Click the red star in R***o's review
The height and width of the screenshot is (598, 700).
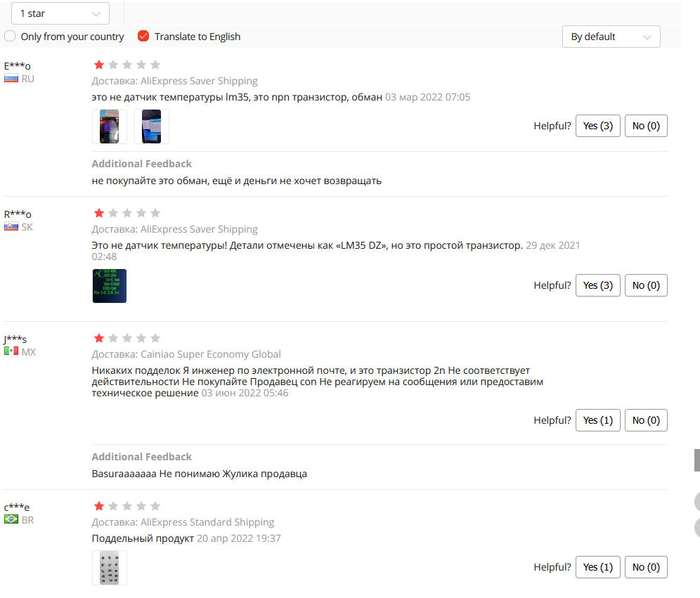point(99,213)
